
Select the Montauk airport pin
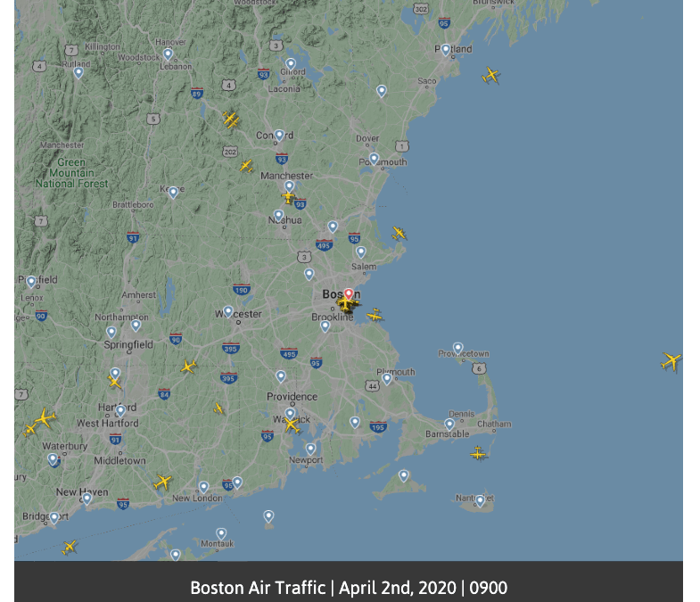pyautogui.click(x=221, y=533)
